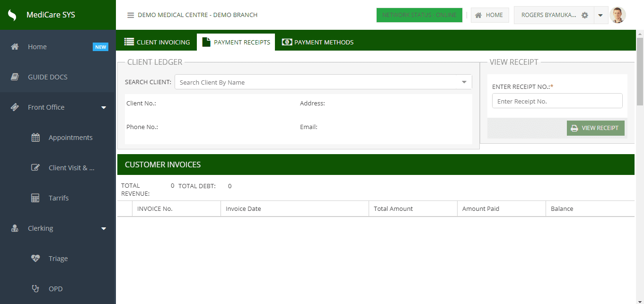
Task: Click the hamburger menu icon in header
Action: [131, 15]
